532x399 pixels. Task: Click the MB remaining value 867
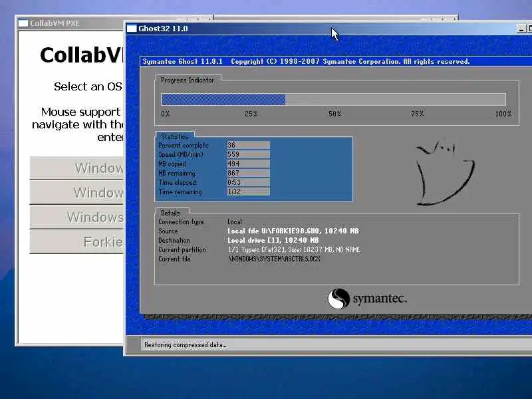pos(248,173)
